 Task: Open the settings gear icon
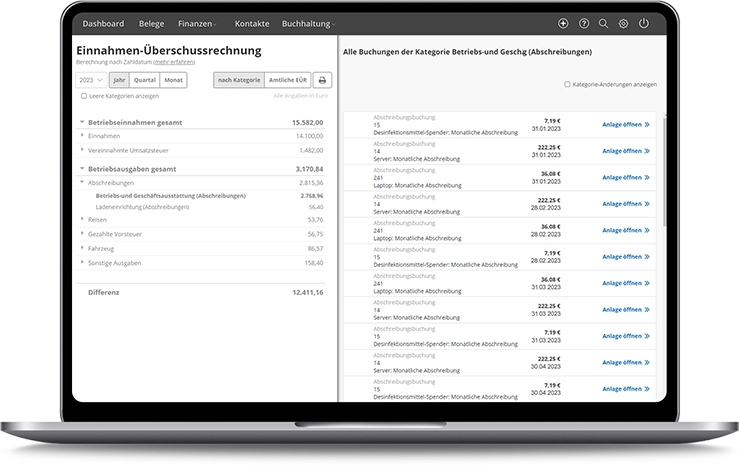(x=623, y=24)
